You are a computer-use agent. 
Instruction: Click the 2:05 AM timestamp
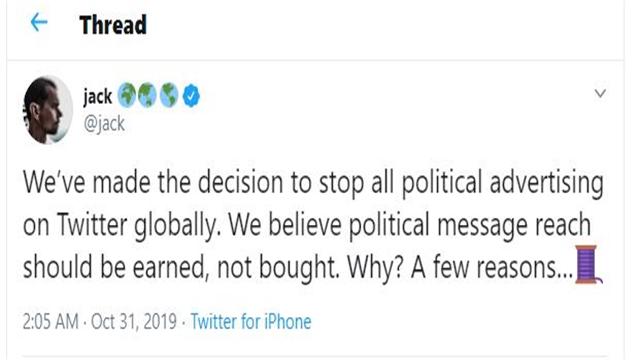pyautogui.click(x=51, y=322)
